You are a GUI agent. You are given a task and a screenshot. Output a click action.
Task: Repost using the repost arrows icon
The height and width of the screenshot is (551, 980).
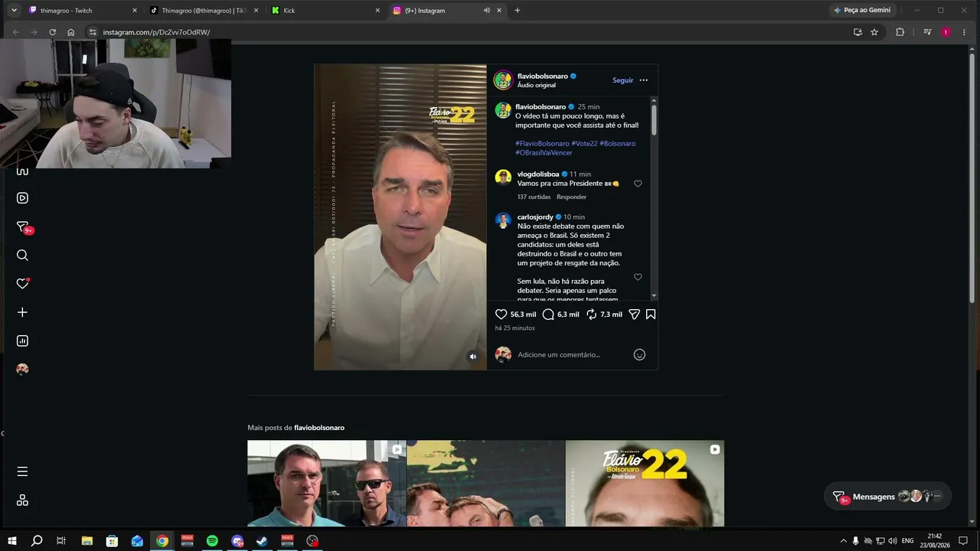(591, 315)
